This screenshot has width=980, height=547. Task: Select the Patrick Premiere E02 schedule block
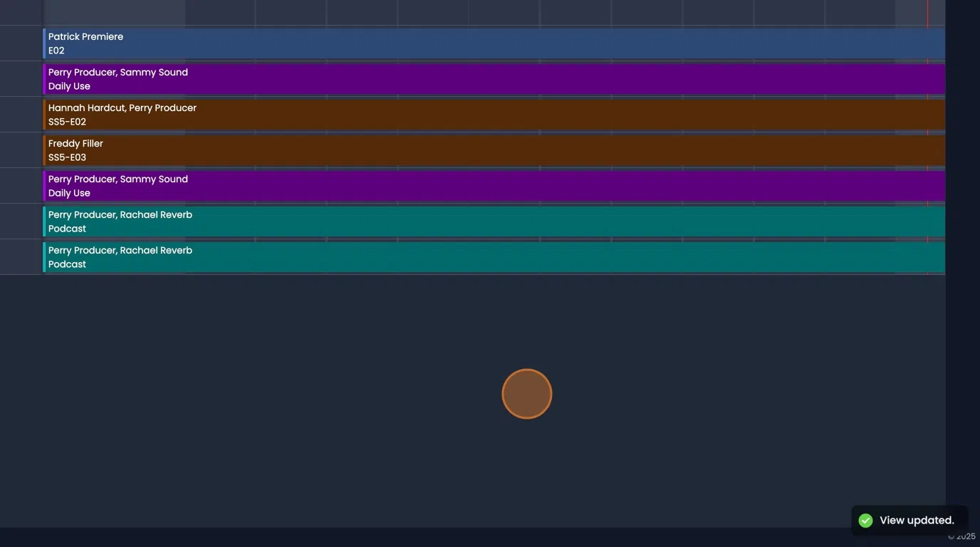pos(427,43)
